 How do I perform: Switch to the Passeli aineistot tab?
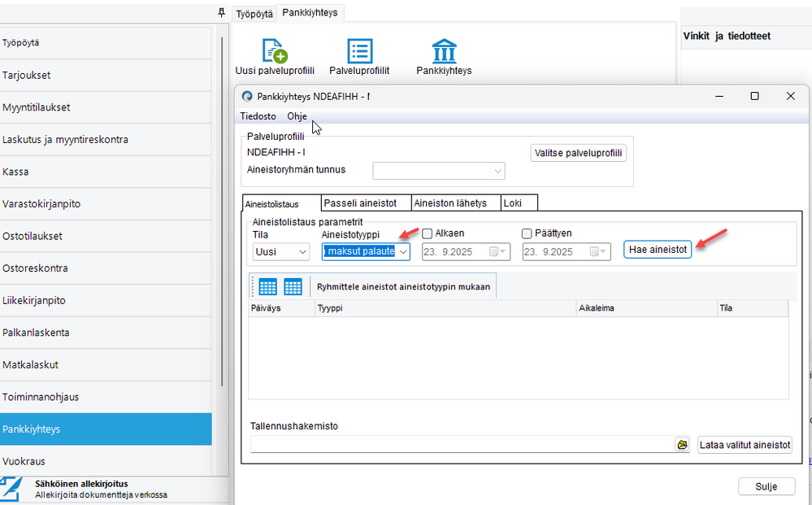point(366,203)
